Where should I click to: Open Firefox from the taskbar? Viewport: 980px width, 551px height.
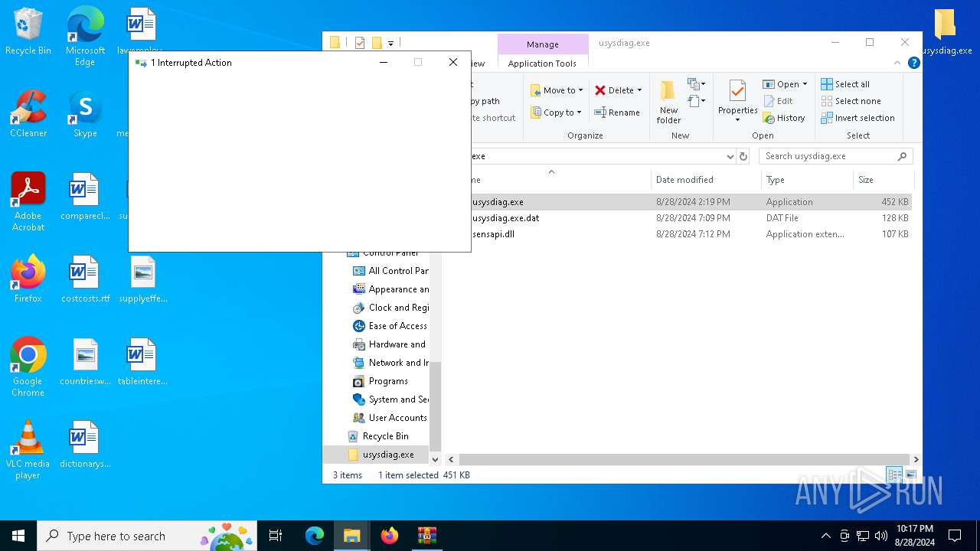point(390,536)
